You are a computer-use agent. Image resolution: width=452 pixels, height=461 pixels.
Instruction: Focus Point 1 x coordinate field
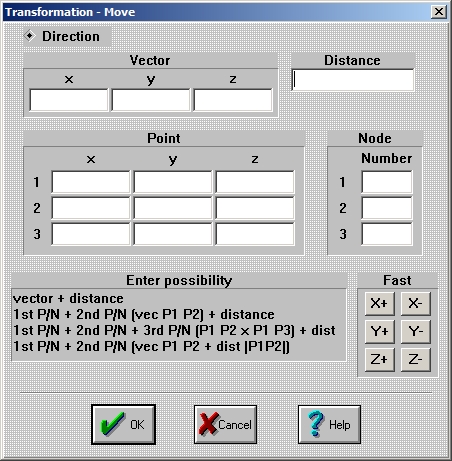coord(91,182)
